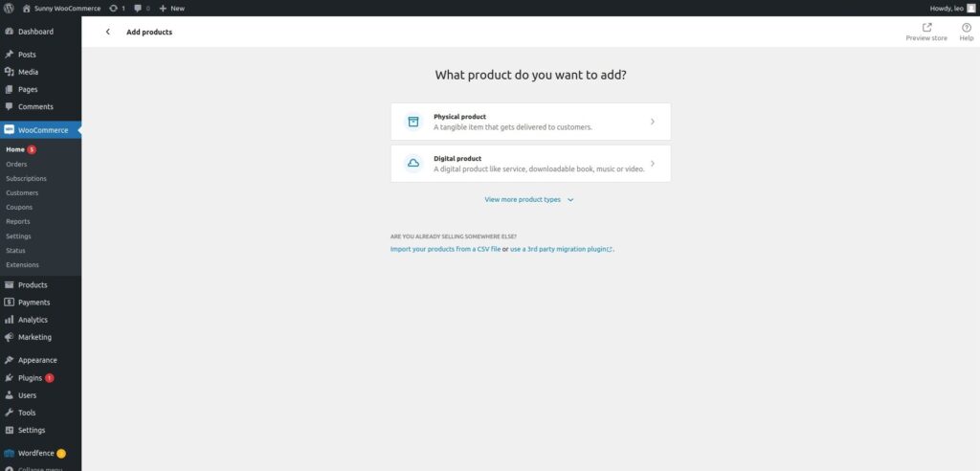Go to the Extensions submenu
This screenshot has width=980, height=471.
(22, 264)
